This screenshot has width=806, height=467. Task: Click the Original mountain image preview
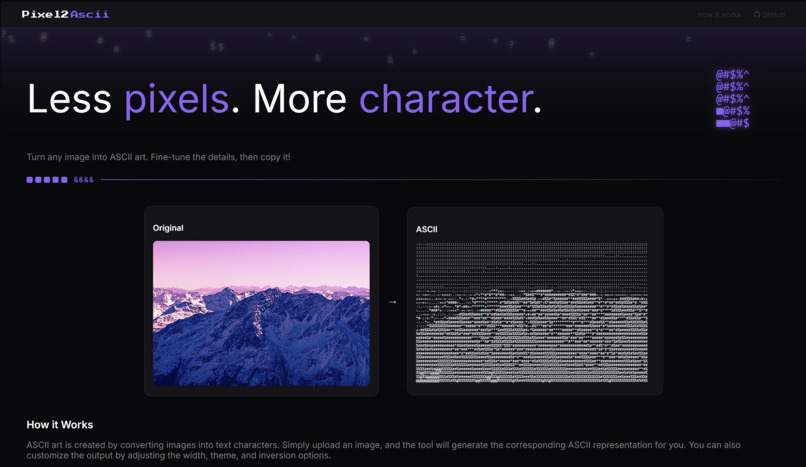(x=261, y=313)
